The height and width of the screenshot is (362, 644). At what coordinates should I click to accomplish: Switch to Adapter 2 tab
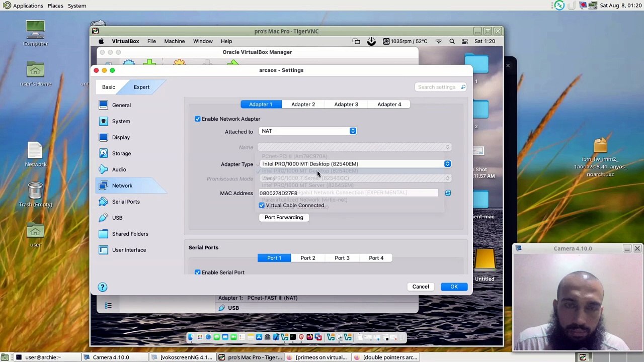[303, 104]
